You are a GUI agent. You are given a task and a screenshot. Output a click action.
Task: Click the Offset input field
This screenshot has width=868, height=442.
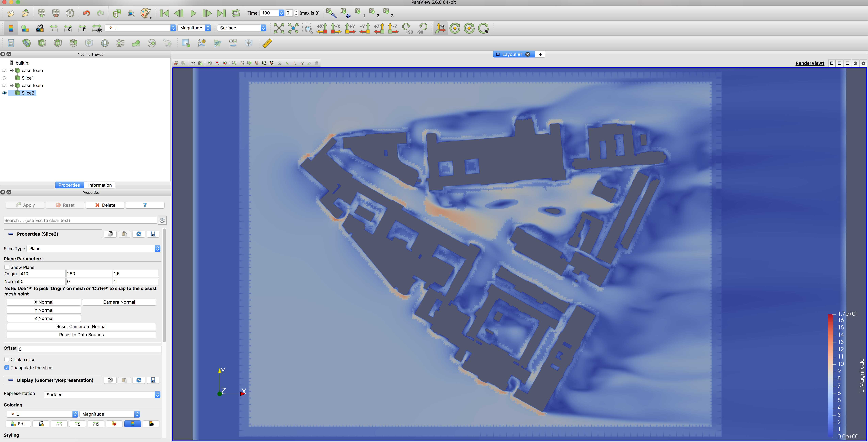pos(90,349)
